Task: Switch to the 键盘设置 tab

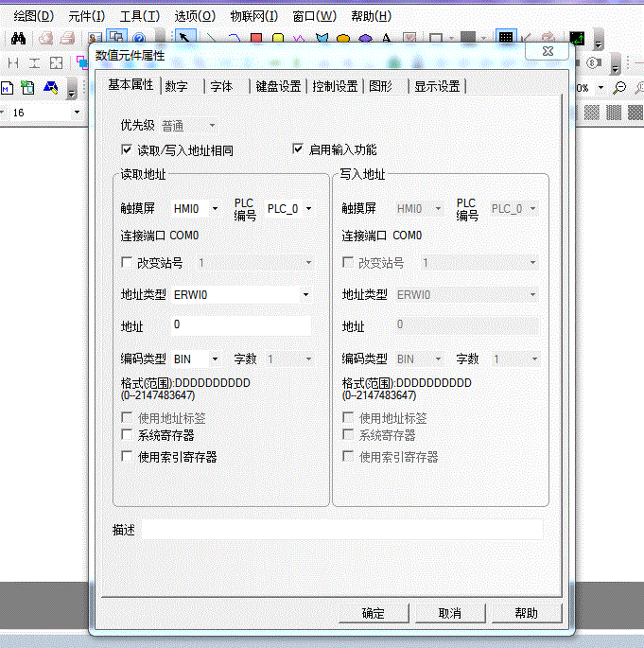Action: [x=278, y=86]
